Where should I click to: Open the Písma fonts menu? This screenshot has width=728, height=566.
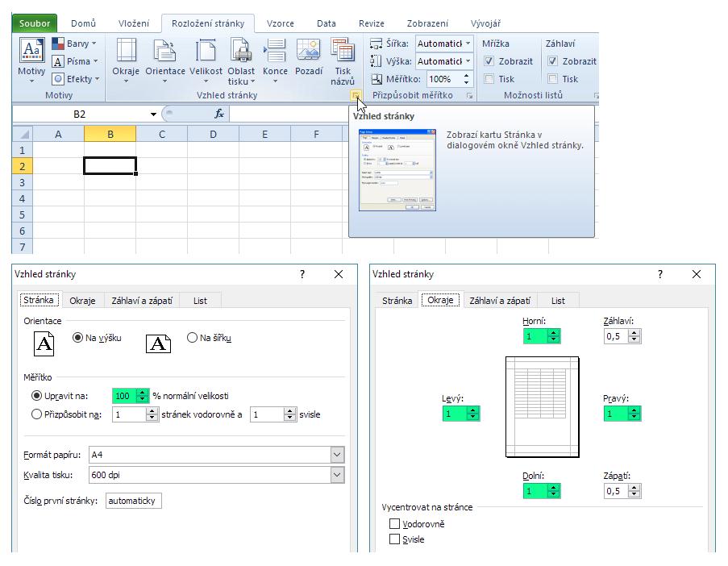75,61
